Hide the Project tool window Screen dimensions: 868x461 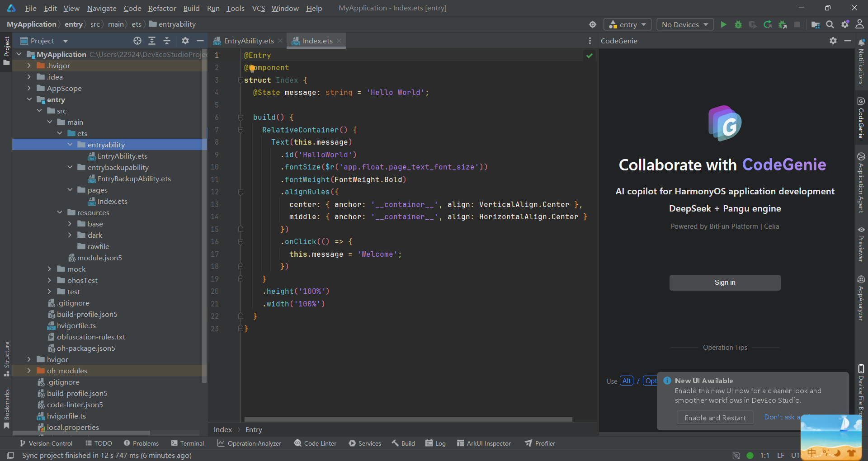click(x=200, y=41)
